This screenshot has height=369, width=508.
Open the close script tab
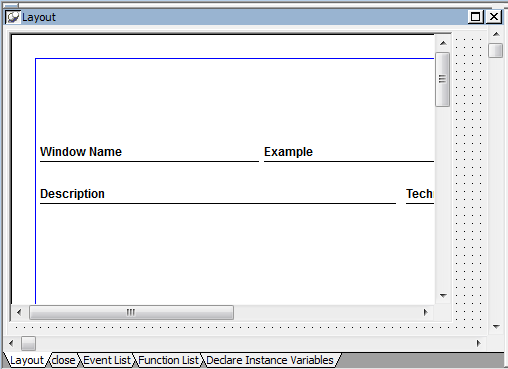64,360
